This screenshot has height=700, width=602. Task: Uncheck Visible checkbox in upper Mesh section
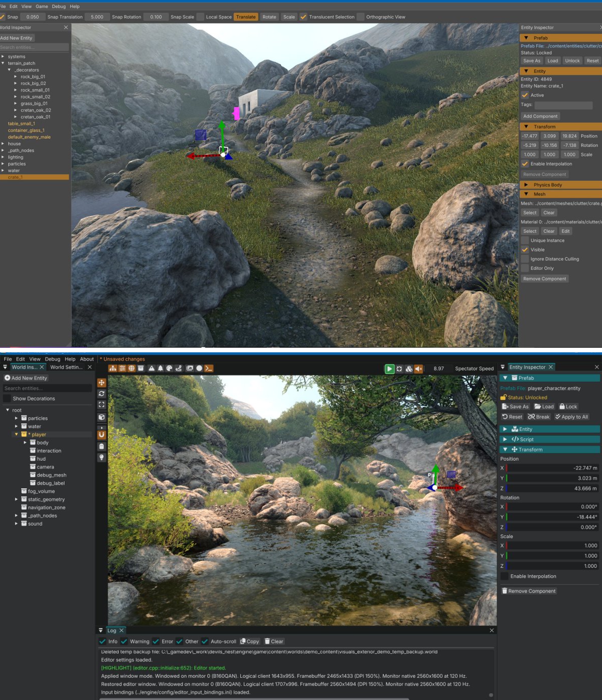(525, 250)
